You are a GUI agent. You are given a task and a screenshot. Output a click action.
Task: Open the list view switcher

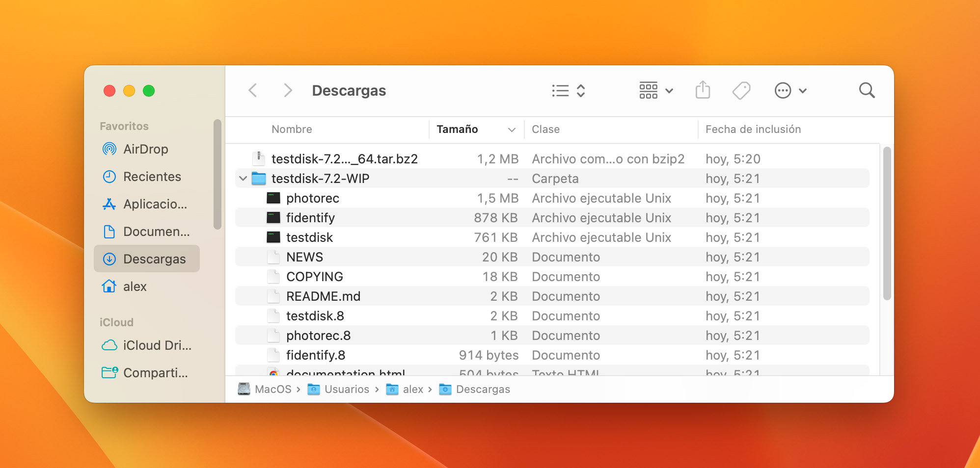569,91
